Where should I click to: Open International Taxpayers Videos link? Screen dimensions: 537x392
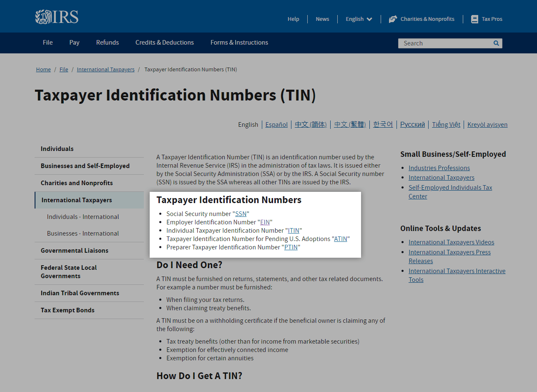click(452, 242)
